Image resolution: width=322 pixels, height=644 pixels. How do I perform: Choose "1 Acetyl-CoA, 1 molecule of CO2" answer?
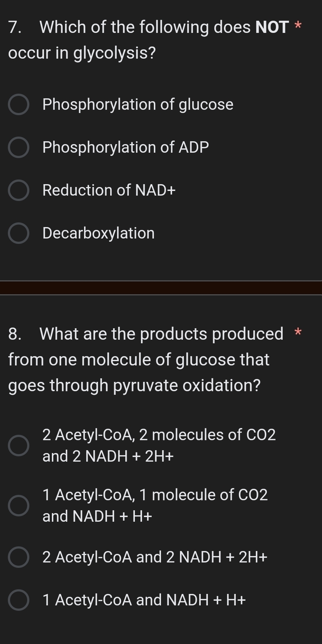tap(19, 505)
